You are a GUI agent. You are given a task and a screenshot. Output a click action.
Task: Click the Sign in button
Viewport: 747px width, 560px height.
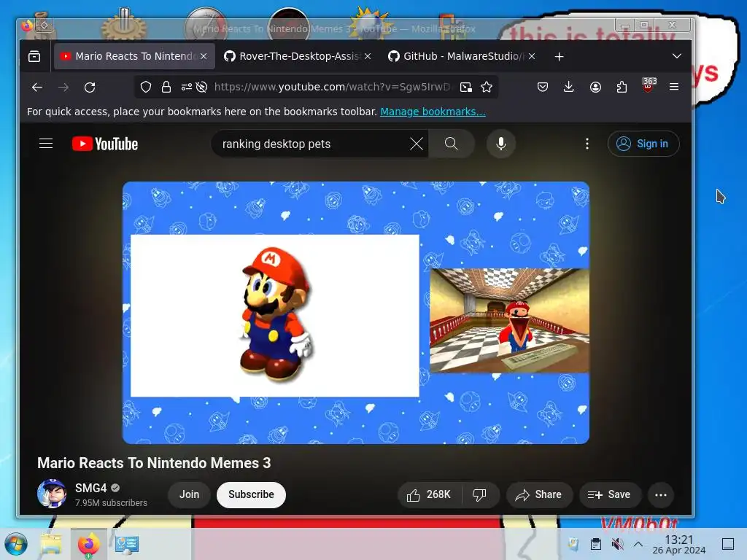pyautogui.click(x=643, y=144)
